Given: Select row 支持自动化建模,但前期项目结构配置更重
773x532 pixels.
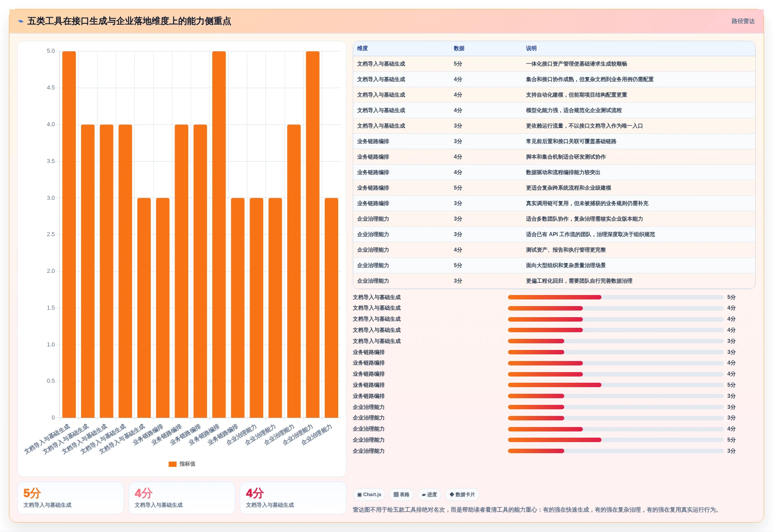Looking at the screenshot, I should click(x=554, y=95).
